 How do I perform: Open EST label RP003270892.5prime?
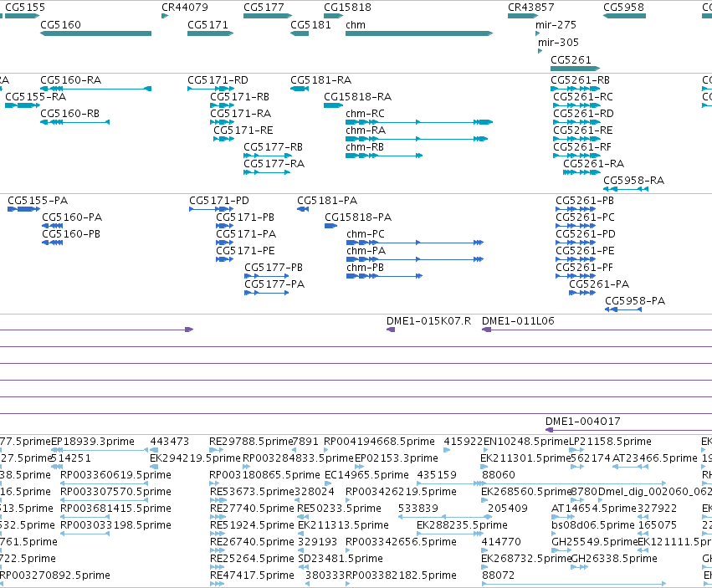(54, 575)
